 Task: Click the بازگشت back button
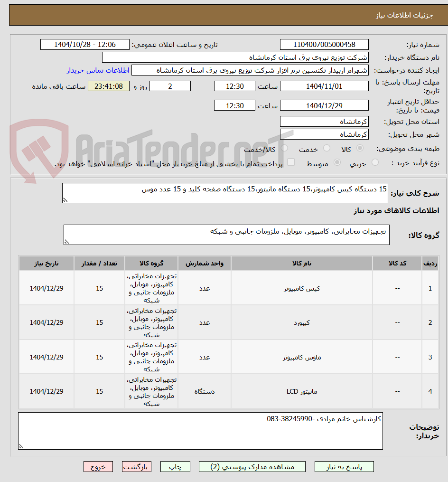pyautogui.click(x=136, y=467)
